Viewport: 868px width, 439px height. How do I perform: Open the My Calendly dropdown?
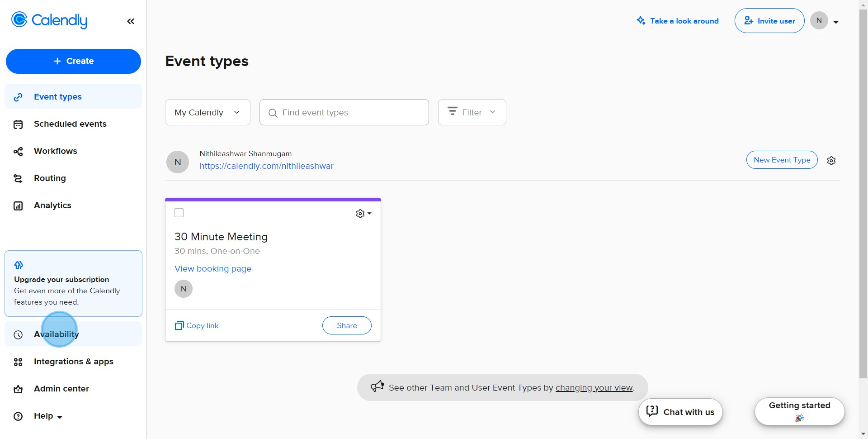(208, 112)
